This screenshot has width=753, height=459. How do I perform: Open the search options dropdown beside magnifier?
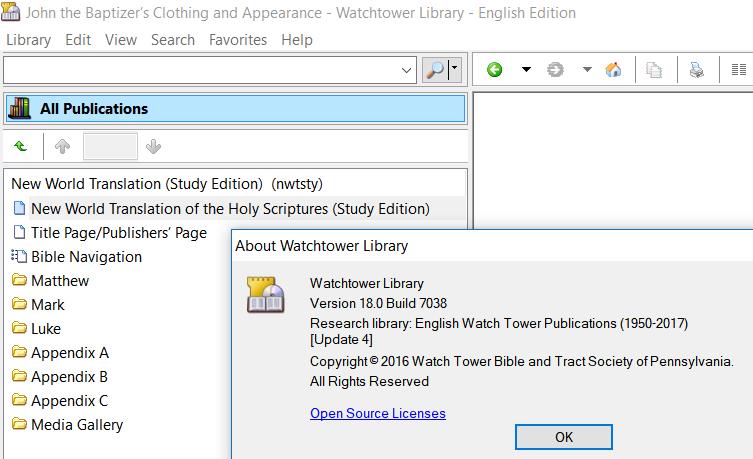pos(454,70)
